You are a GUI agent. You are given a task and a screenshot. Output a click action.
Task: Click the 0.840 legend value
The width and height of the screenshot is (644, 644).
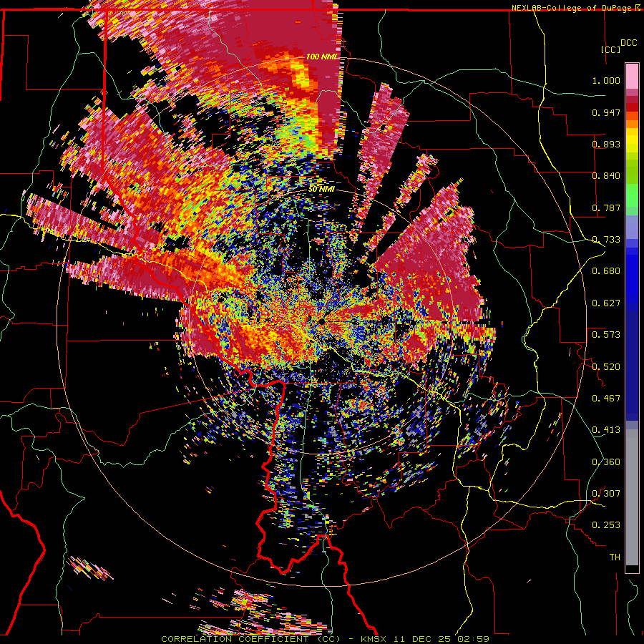[x=606, y=176]
